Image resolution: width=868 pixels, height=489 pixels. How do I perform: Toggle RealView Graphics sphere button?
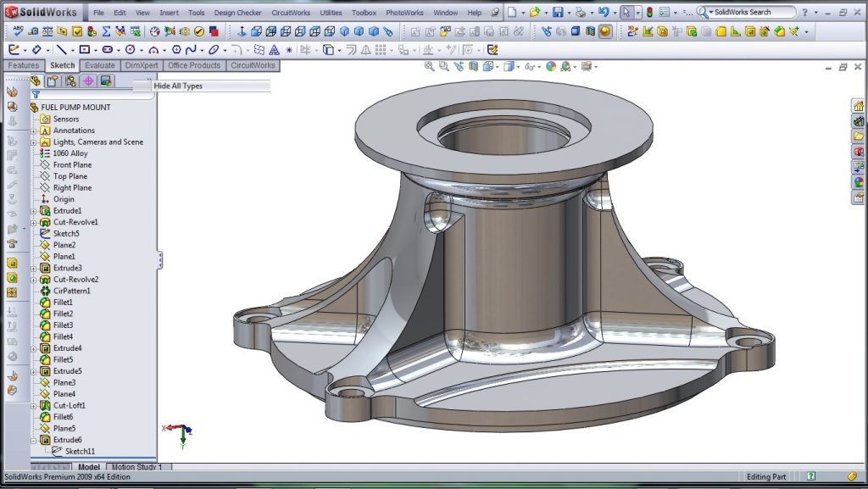604,31
